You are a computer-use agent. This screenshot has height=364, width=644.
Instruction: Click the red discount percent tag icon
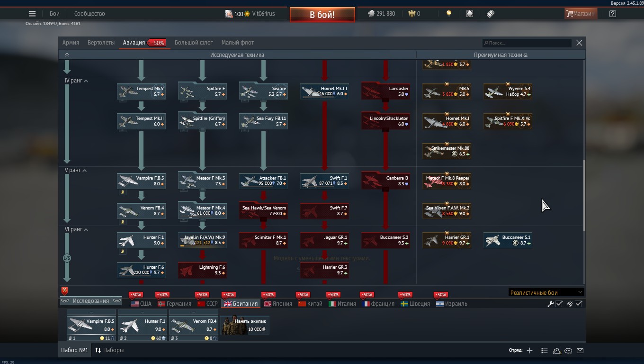tap(64, 291)
